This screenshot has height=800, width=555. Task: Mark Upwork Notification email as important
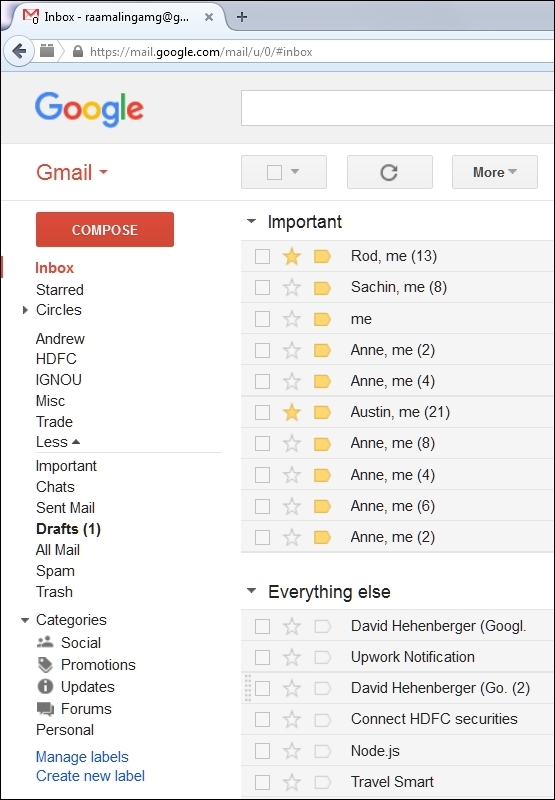[322, 657]
